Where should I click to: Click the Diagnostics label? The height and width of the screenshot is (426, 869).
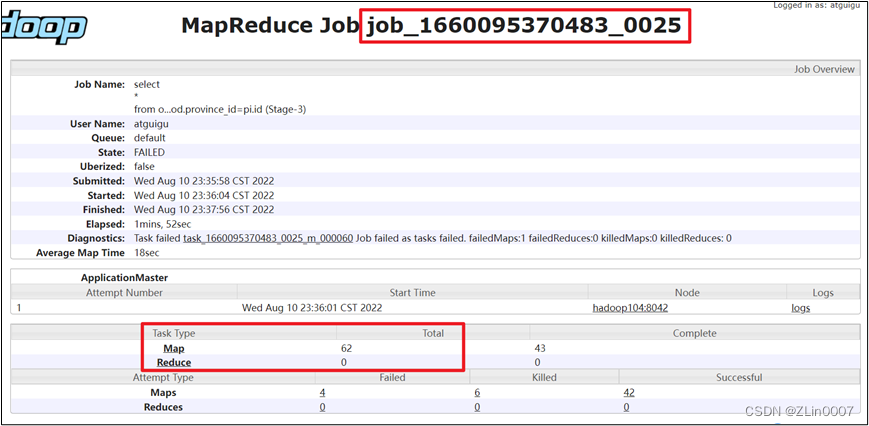(96, 238)
